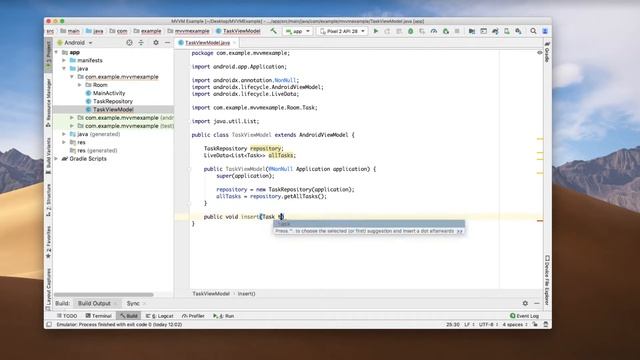Image resolution: width=640 pixels, height=360 pixels.
Task: Click the Make Project hammer icon
Action: pos(273,31)
